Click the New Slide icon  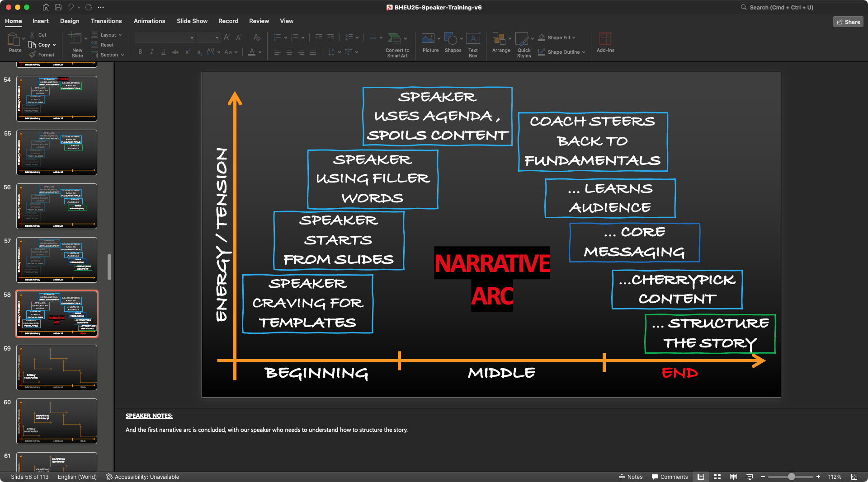click(74, 39)
